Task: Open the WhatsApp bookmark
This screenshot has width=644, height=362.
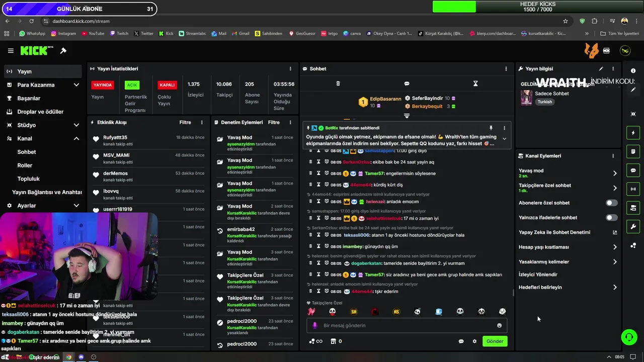Action: [32, 34]
